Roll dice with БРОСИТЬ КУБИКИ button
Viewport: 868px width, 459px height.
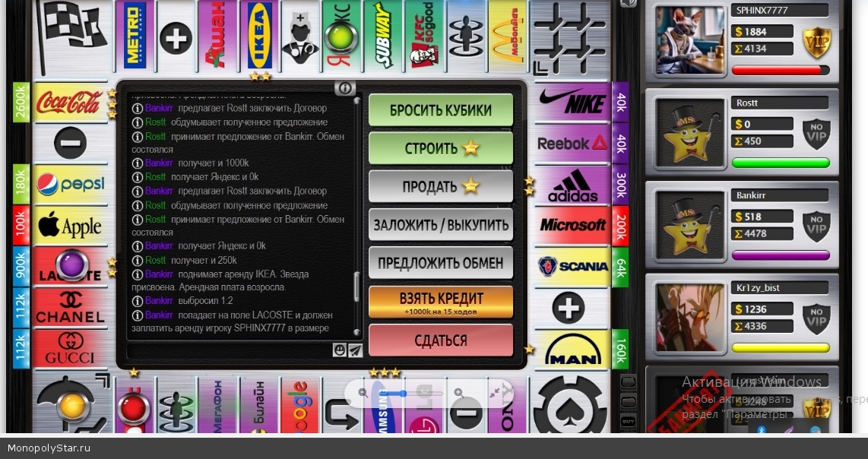[x=441, y=109]
